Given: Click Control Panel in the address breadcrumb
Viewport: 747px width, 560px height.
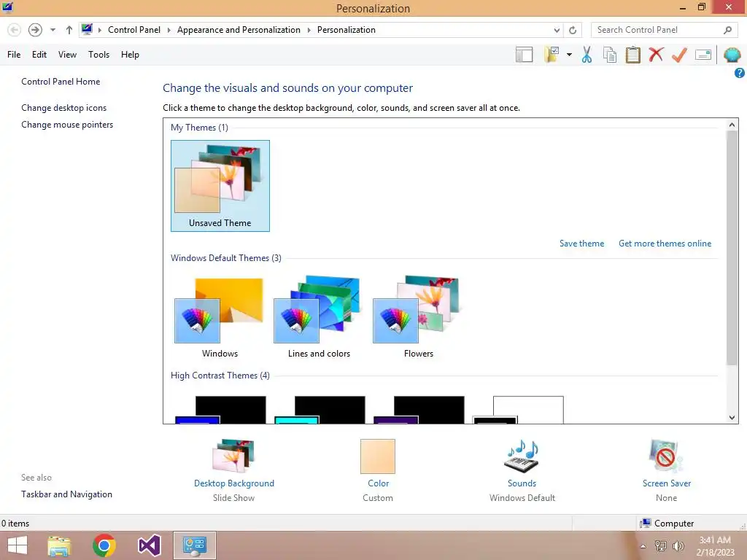Looking at the screenshot, I should point(134,30).
